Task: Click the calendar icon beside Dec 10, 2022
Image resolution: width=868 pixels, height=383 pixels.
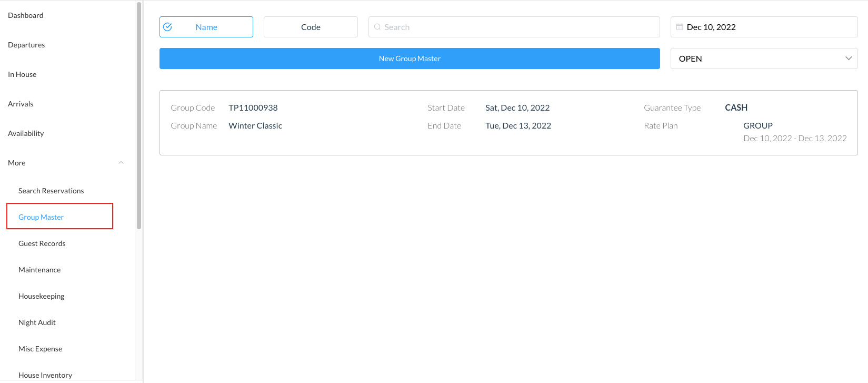Action: coord(680,27)
